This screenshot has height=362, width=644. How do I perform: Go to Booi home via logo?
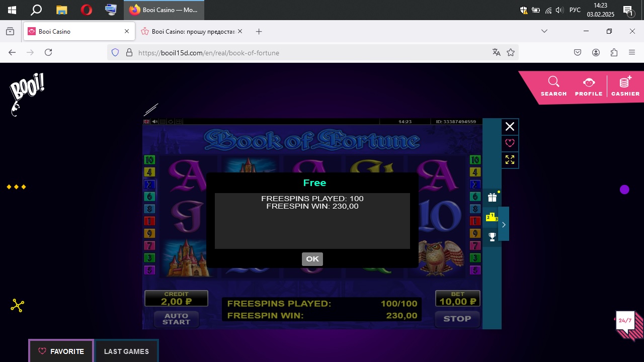point(27,94)
